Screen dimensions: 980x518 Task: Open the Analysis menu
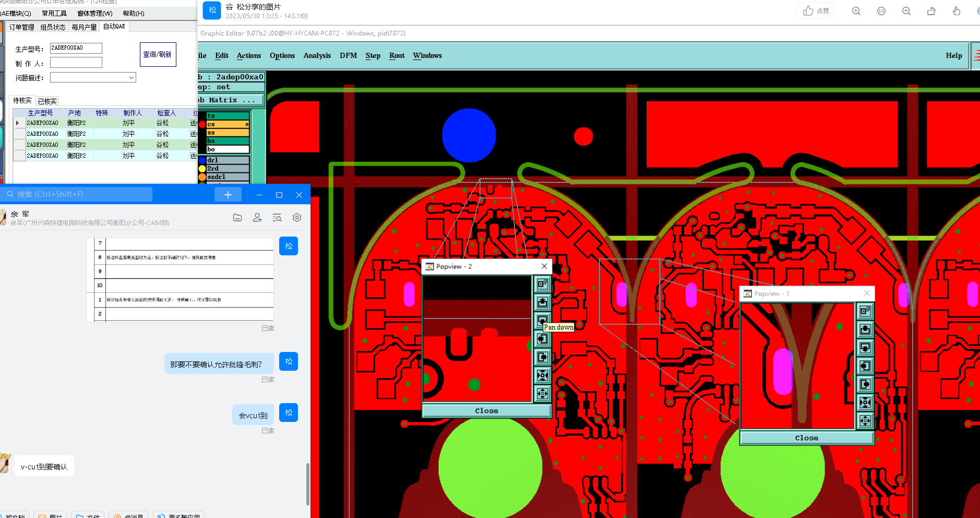point(317,55)
